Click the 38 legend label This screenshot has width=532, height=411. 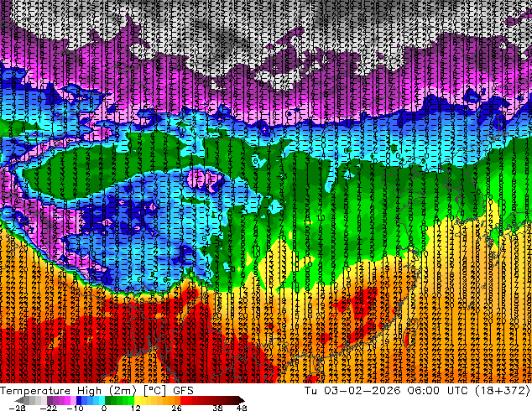point(217,408)
